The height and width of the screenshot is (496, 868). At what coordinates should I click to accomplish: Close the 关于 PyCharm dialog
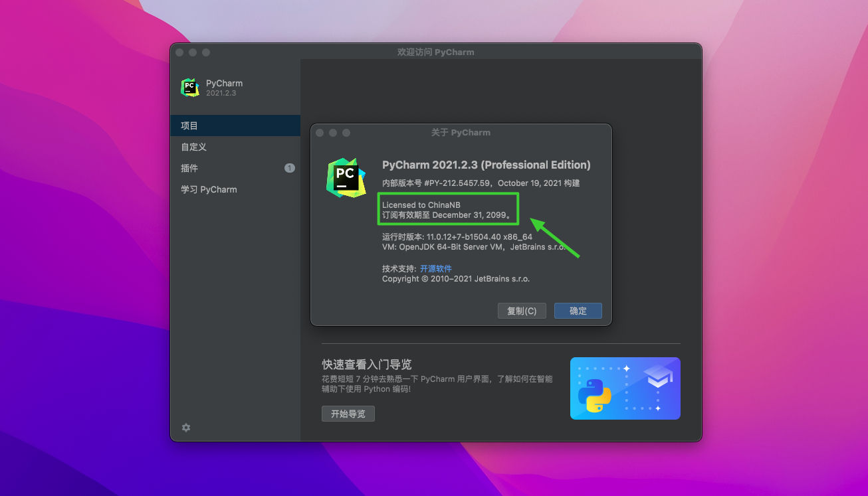tap(320, 133)
